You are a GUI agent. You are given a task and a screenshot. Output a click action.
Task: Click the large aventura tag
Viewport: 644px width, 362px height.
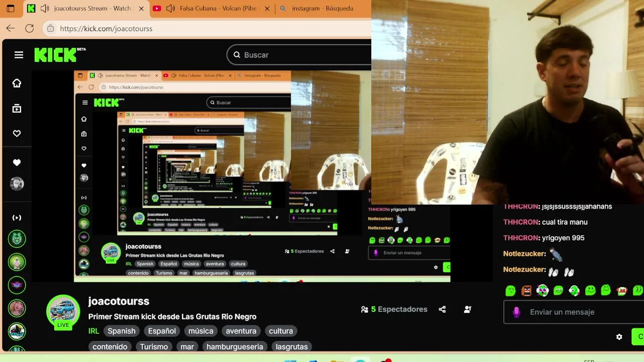click(x=241, y=331)
